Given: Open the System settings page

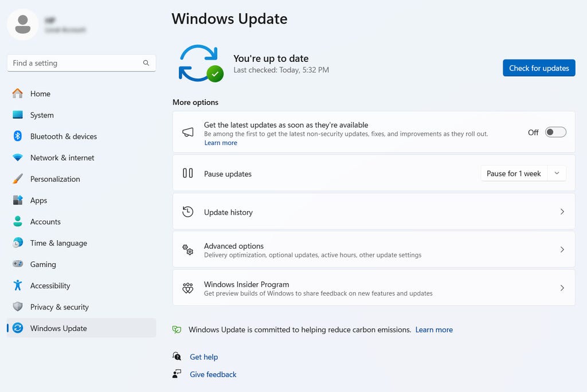Looking at the screenshot, I should (42, 115).
